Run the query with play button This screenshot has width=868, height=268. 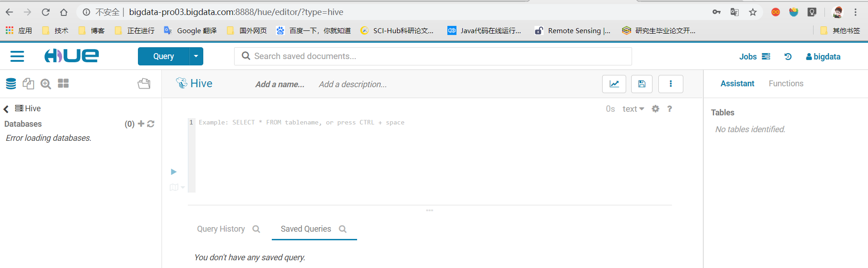coord(174,172)
